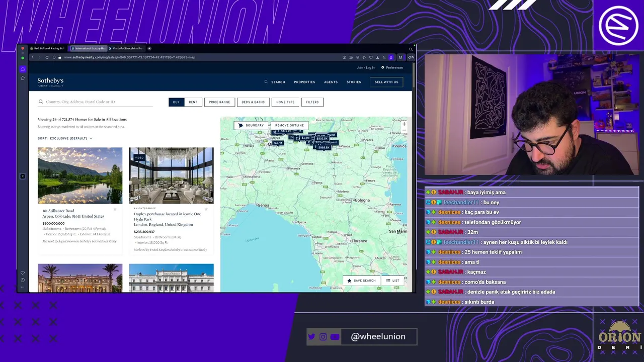Click the $300,000,000 price text
The height and width of the screenshot is (362, 644).
coord(53,223)
